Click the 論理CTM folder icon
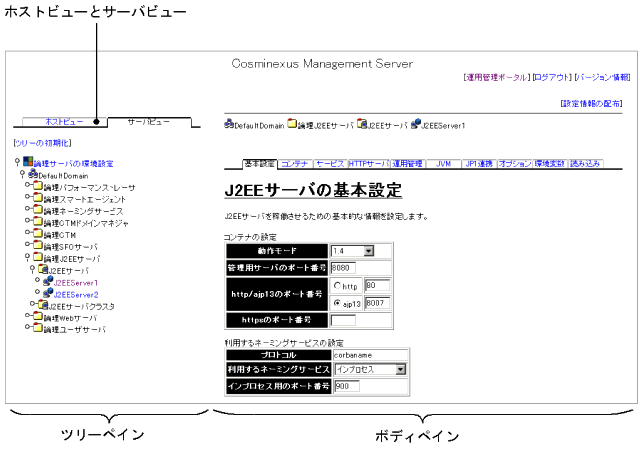Image resolution: width=640 pixels, height=456 pixels. click(x=38, y=233)
